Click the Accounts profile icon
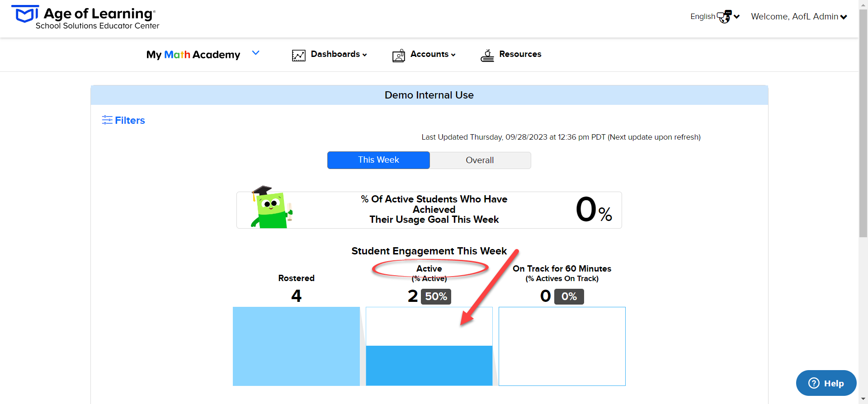Image resolution: width=868 pixels, height=404 pixels. click(399, 56)
